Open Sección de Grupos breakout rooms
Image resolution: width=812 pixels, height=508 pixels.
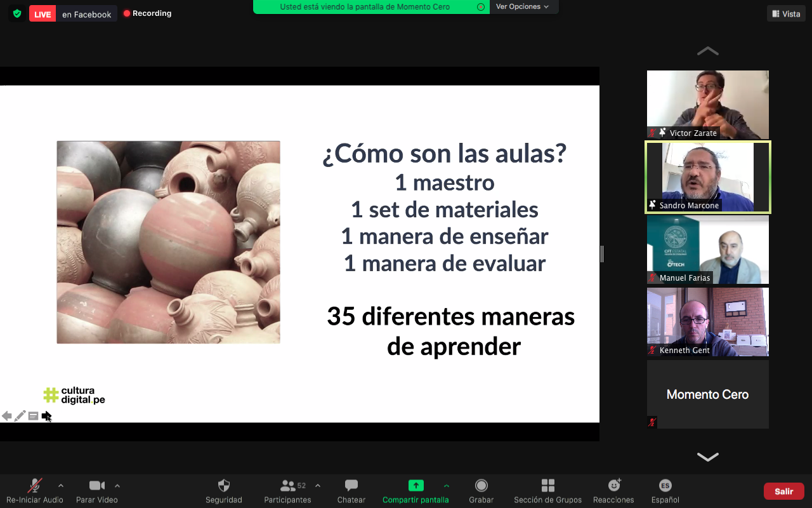point(547,486)
